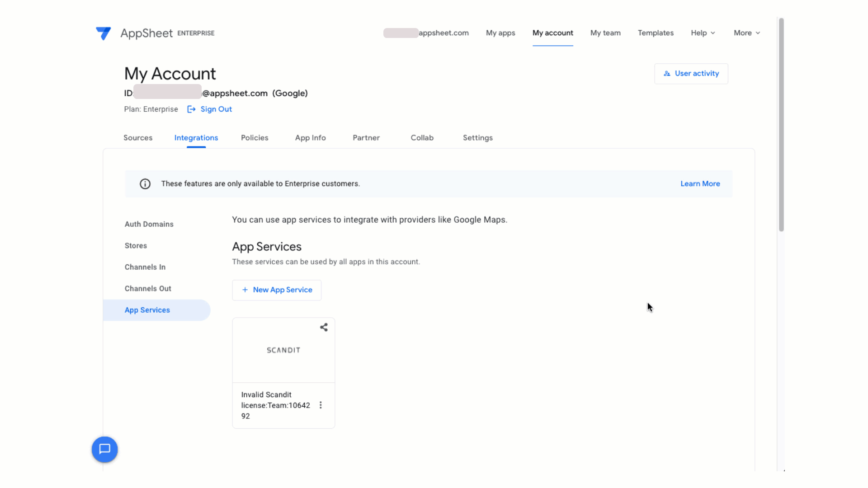Click the AppSheet logo icon
This screenshot has width=868, height=488.
click(x=104, y=33)
